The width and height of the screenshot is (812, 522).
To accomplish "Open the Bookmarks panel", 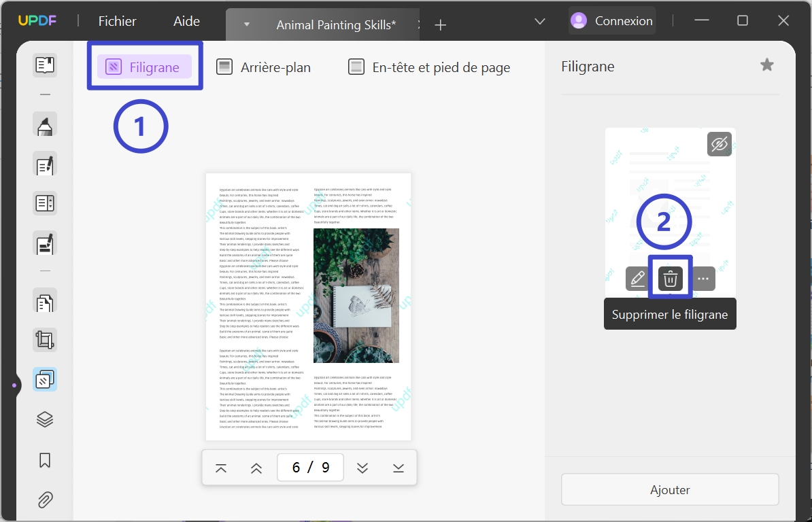I will pyautogui.click(x=44, y=460).
